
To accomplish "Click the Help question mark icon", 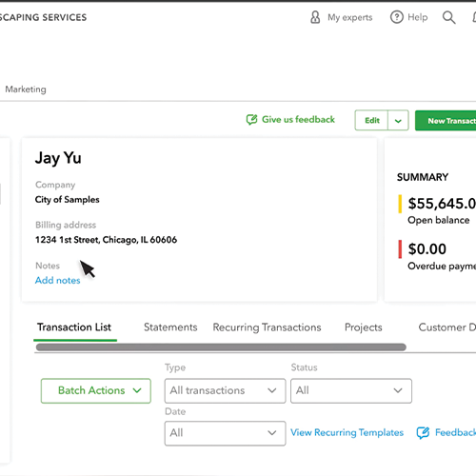I will [x=397, y=17].
